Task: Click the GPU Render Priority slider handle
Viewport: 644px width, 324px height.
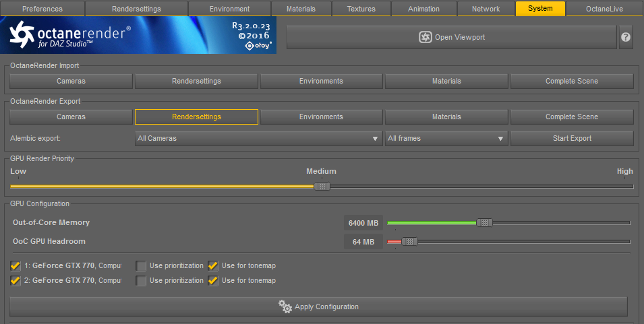Action: pos(322,186)
